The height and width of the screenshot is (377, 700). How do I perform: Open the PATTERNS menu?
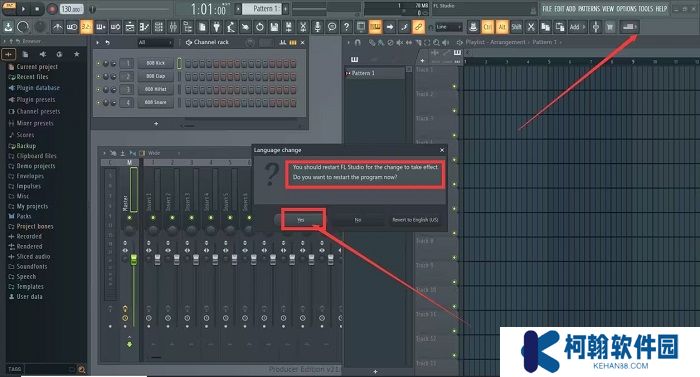588,8
